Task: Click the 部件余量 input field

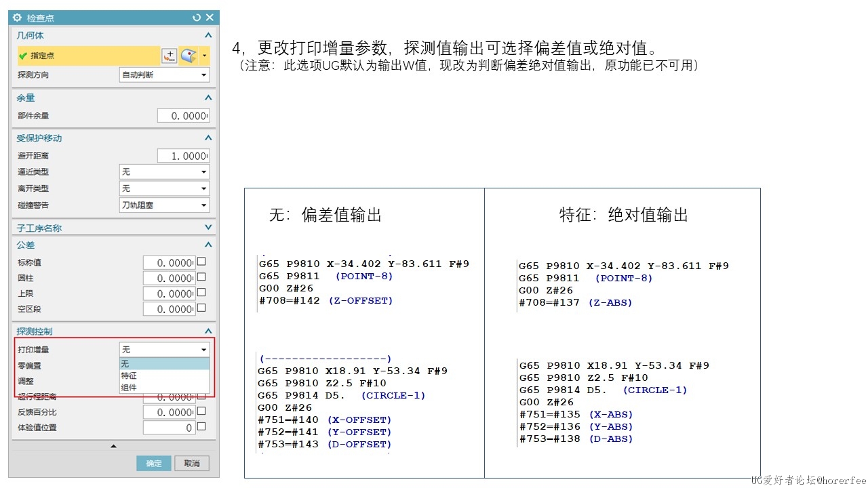Action: point(183,116)
